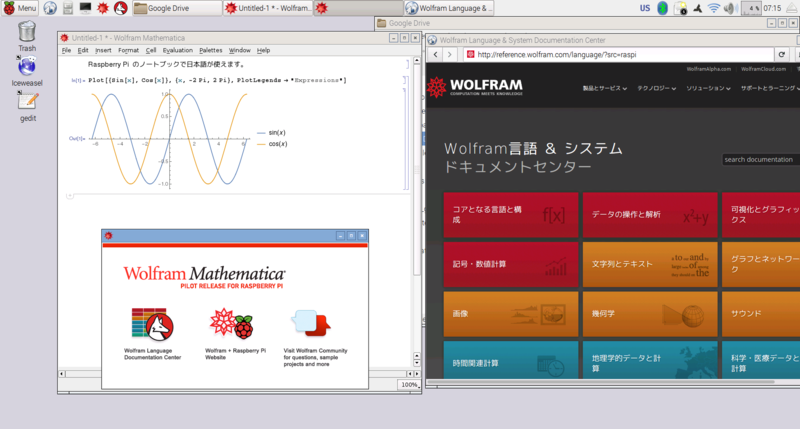
Task: Click the cos(x) legend entry
Action: click(x=272, y=144)
